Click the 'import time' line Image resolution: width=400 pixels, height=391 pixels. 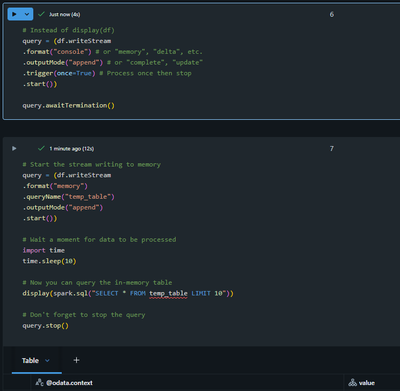coord(43,250)
